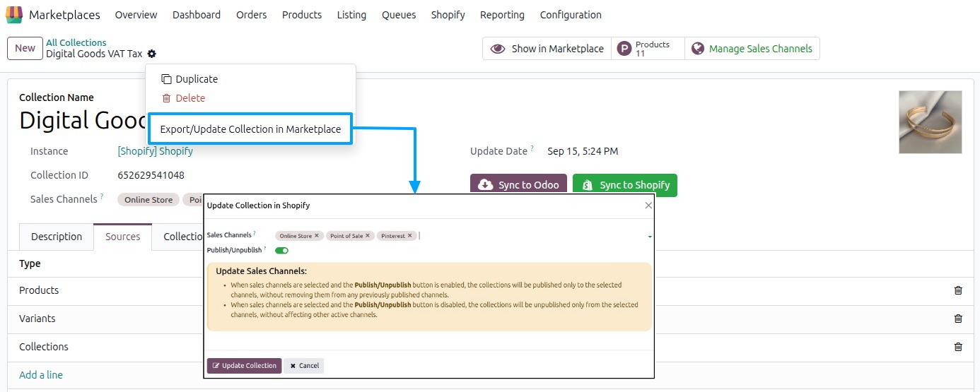980x392 pixels.
Task: Open the Marketplaces app logo icon
Action: (14, 15)
